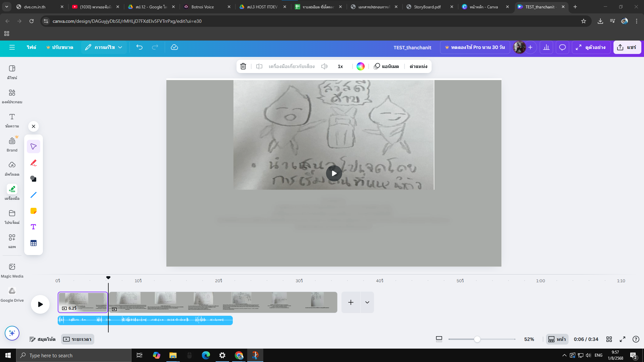644x362 pixels.
Task: Open the ไฟล์ file menu
Action: coord(32,47)
